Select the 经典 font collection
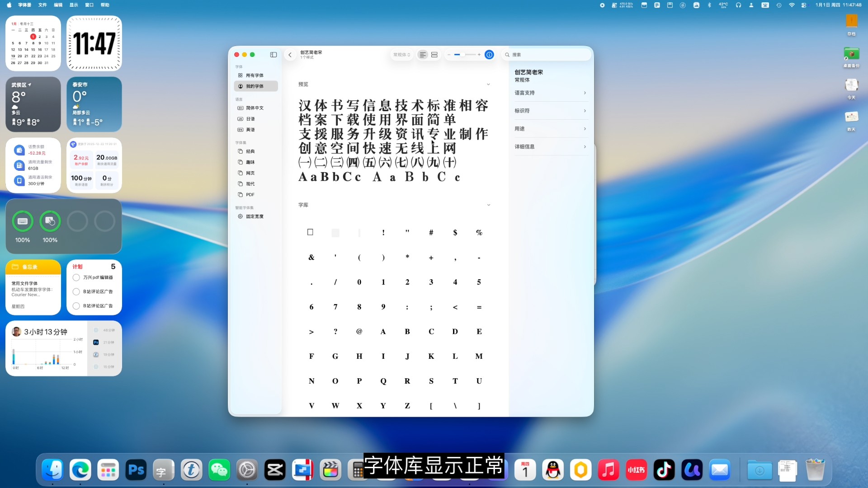The width and height of the screenshot is (868, 488). pyautogui.click(x=250, y=151)
